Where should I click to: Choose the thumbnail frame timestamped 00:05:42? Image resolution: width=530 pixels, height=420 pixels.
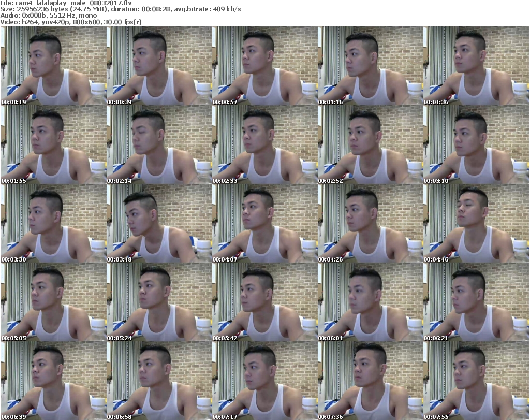tap(264, 302)
